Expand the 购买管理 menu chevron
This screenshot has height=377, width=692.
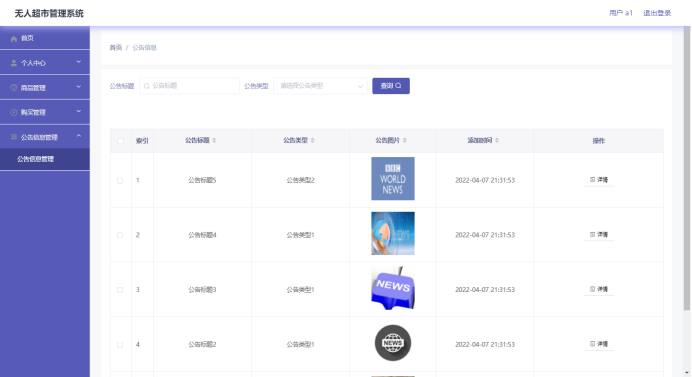[x=79, y=111]
